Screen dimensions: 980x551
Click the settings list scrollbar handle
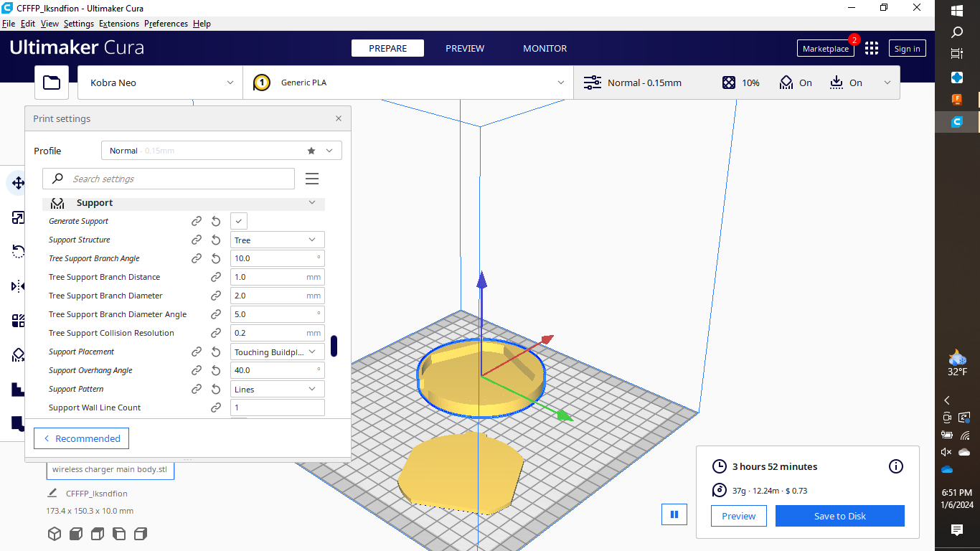pos(334,346)
